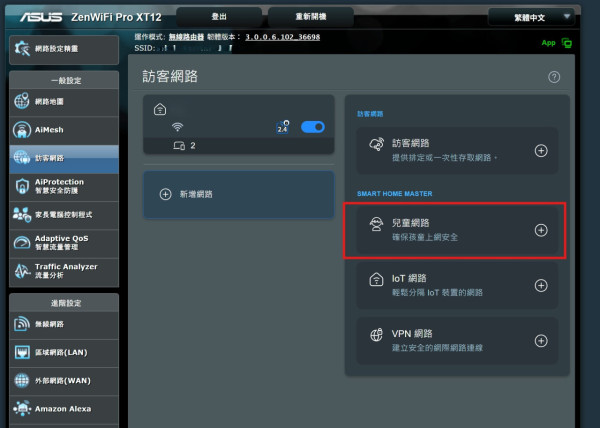This screenshot has height=428, width=600.
Task: Click the green App screens icon
Action: (x=567, y=43)
